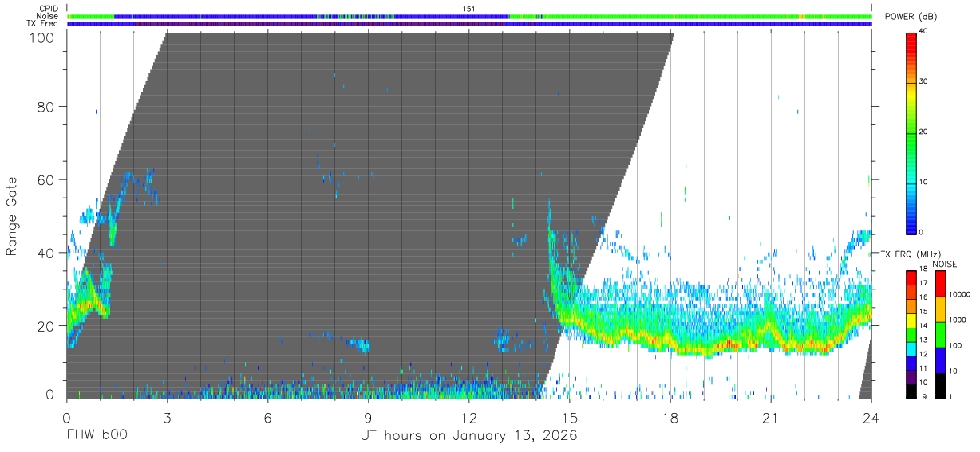The height and width of the screenshot is (452, 980).
Task: Click the POWER (dB) colorbar title
Action: (911, 17)
